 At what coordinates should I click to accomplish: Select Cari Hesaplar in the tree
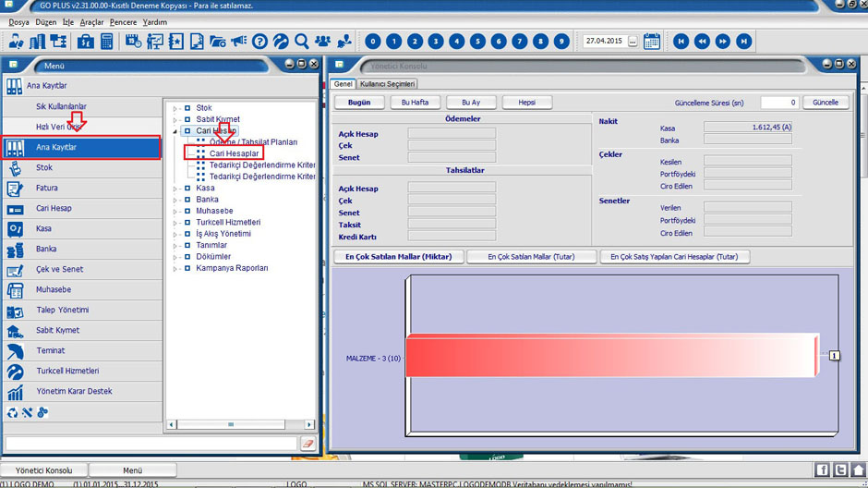pyautogui.click(x=234, y=153)
